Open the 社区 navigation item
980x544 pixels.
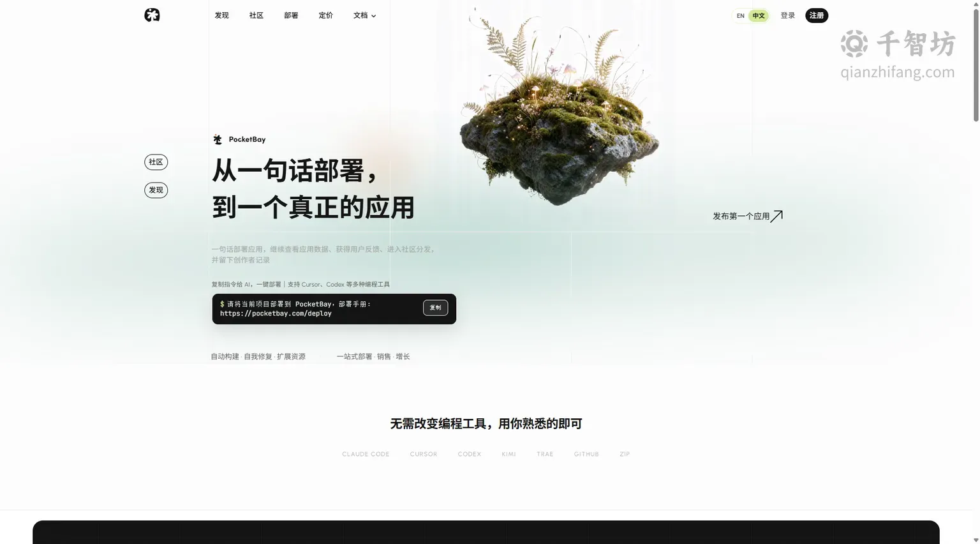tap(256, 15)
